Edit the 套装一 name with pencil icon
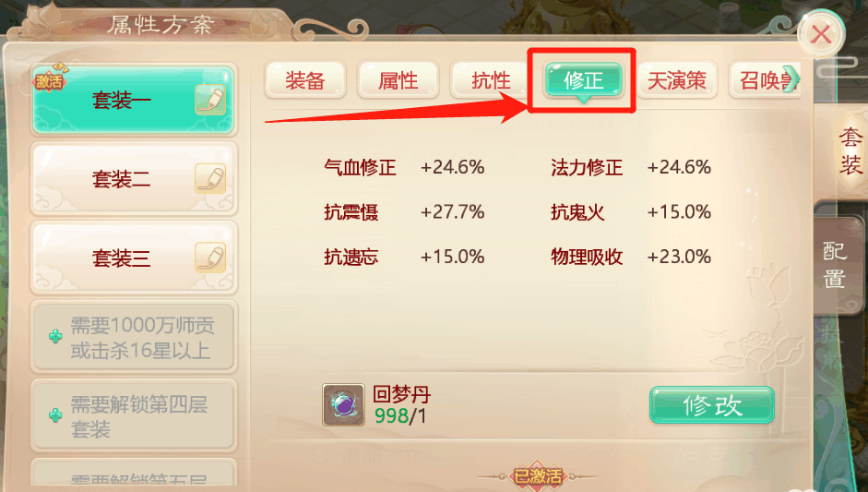Image resolution: width=868 pixels, height=492 pixels. (210, 101)
